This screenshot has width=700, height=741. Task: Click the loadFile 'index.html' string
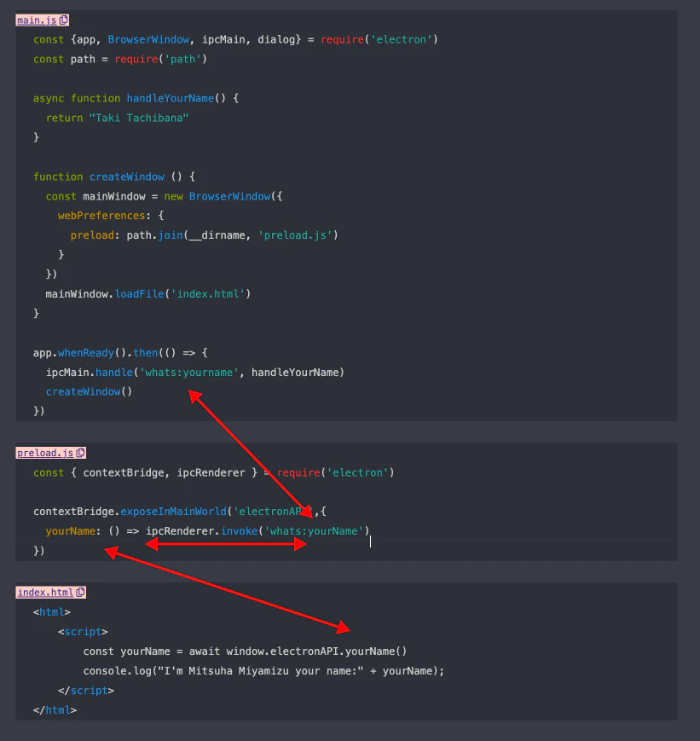coord(208,294)
